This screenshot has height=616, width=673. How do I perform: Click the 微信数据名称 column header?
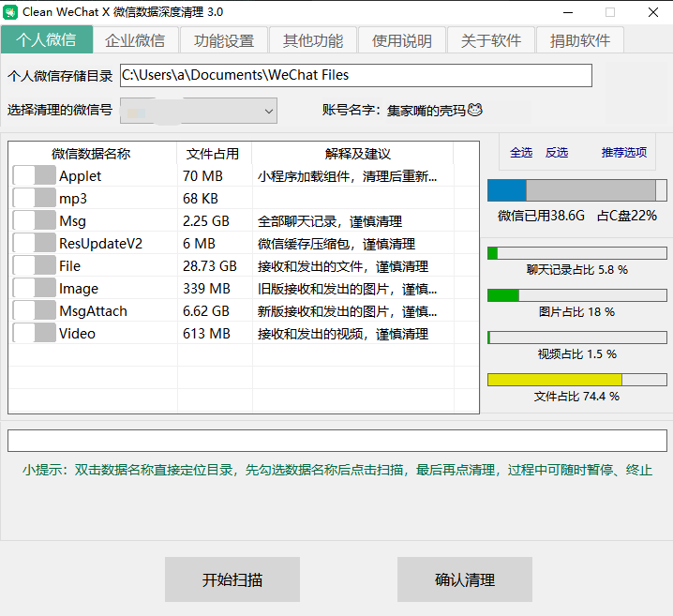[92, 153]
